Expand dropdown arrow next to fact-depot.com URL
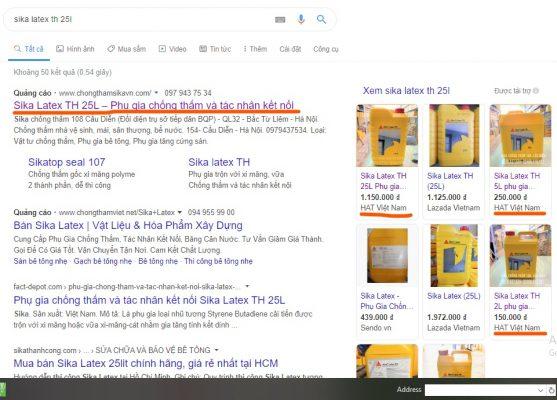557x400 pixels. point(247,286)
